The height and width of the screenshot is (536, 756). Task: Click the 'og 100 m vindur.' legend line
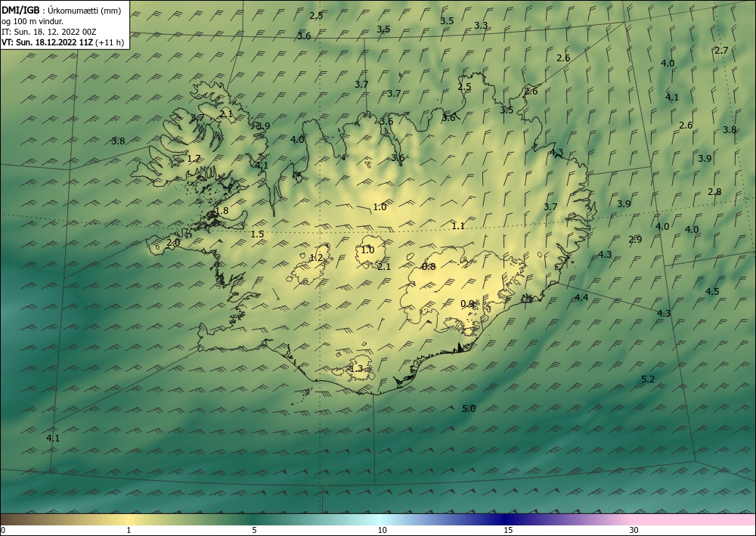tap(33, 21)
